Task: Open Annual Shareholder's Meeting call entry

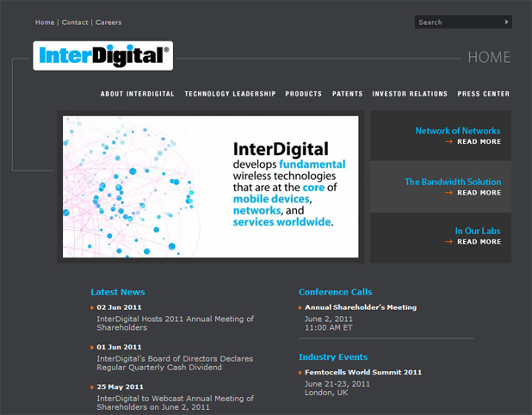Action: pos(361,307)
